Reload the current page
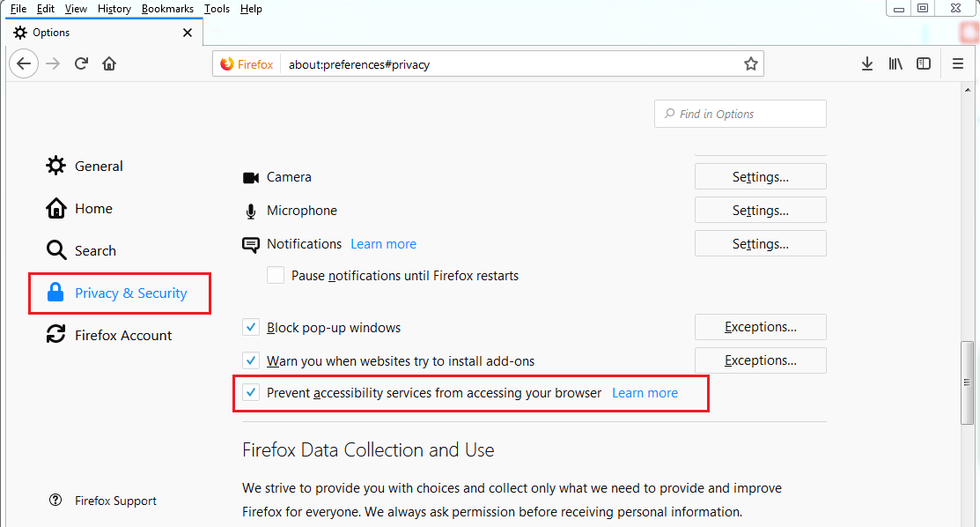 tap(81, 63)
